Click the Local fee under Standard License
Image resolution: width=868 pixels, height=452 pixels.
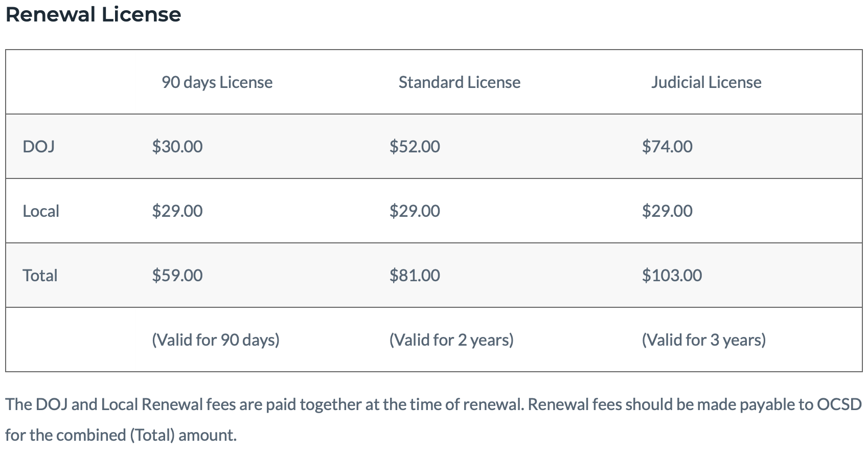pyautogui.click(x=415, y=211)
